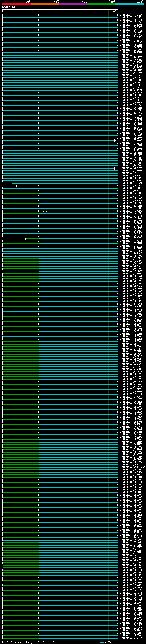
Task: Select hit UniRef100_A8MRZ7
Action: pyautogui.click(x=131, y=57)
